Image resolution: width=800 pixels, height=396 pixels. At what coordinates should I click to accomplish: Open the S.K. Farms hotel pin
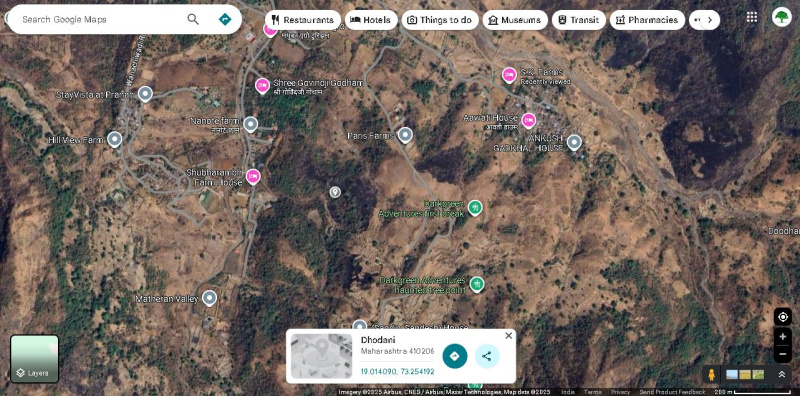509,75
